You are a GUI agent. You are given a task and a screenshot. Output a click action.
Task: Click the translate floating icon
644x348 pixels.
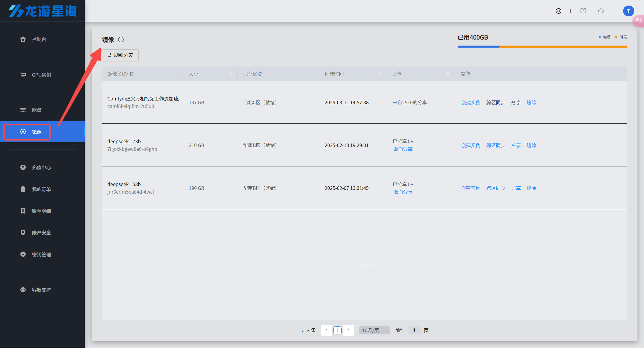639,21
